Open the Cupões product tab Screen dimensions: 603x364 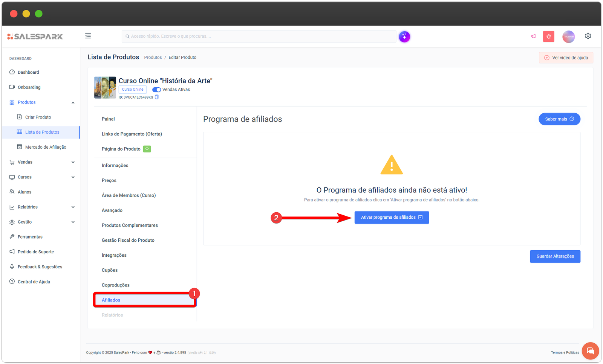(x=110, y=270)
